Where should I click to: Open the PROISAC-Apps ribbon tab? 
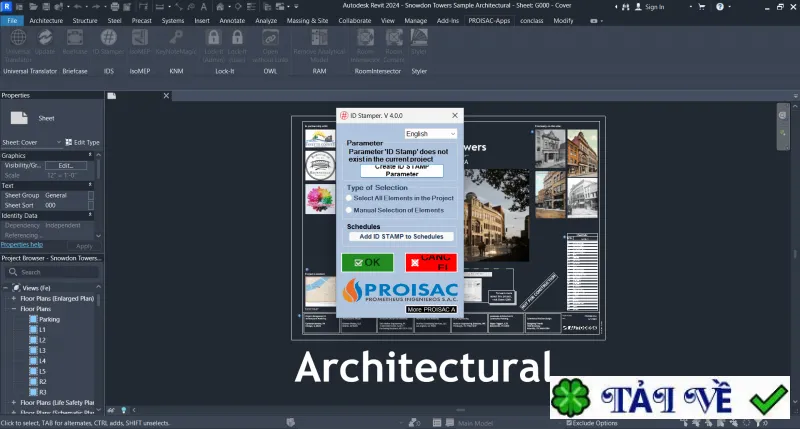coord(489,20)
